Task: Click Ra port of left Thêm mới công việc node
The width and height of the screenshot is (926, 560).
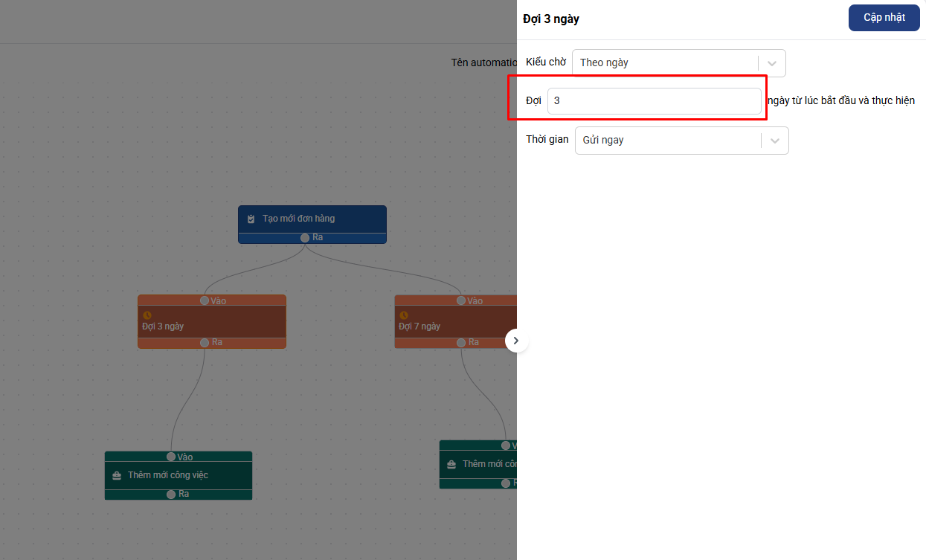Action: 171,494
